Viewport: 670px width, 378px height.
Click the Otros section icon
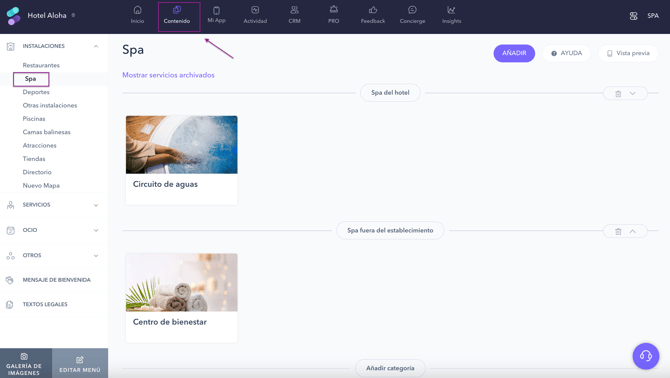click(x=11, y=255)
